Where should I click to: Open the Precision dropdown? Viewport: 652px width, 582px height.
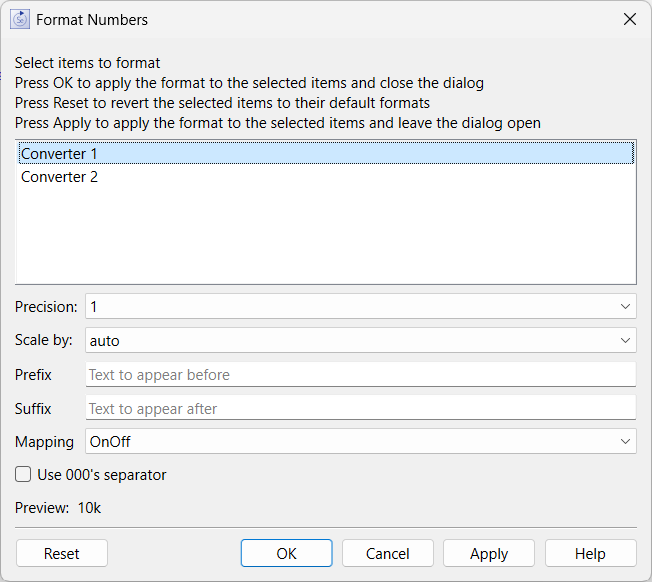click(361, 306)
